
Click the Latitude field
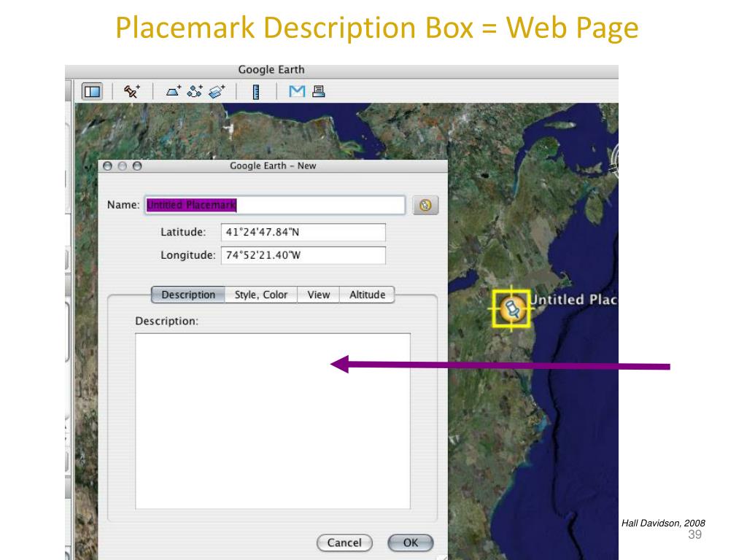[303, 233]
